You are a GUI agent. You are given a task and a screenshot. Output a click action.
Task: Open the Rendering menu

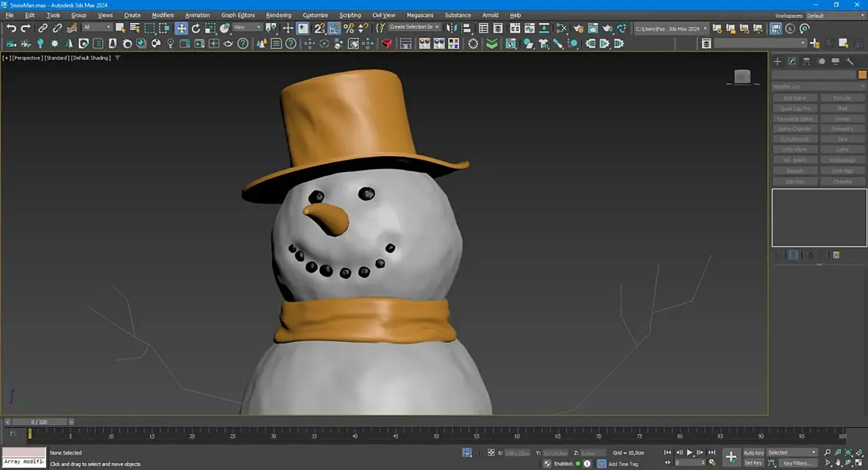278,15
